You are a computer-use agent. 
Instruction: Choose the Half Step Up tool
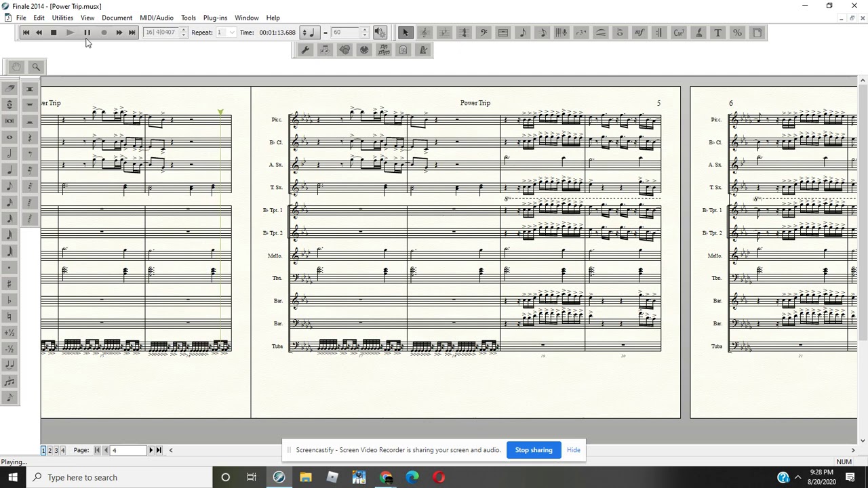click(9, 332)
